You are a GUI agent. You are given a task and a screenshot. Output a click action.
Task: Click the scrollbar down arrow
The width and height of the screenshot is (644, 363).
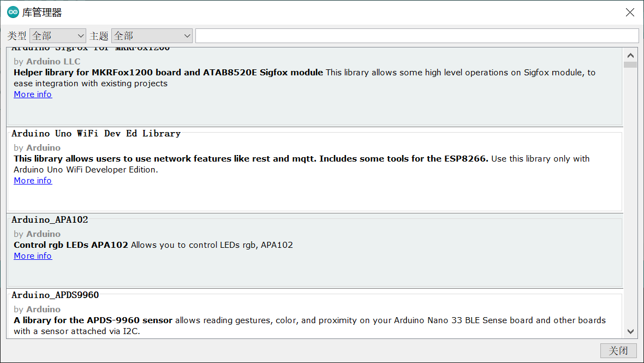(630, 331)
